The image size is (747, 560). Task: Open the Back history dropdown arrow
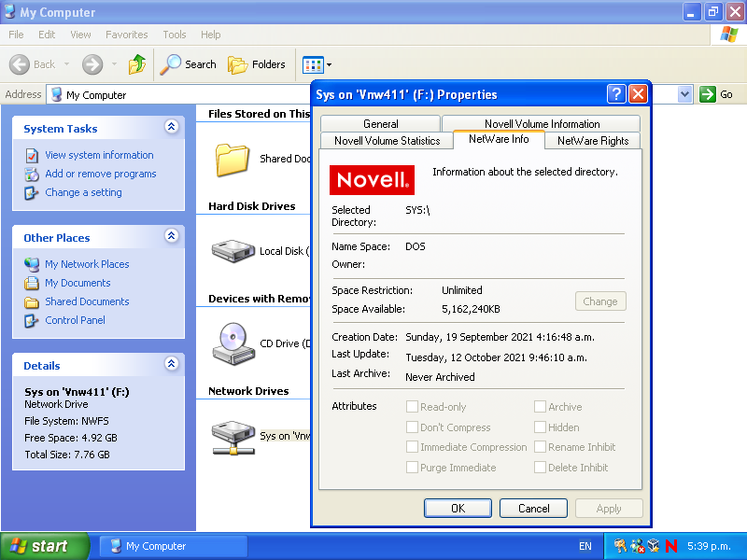coord(66,64)
